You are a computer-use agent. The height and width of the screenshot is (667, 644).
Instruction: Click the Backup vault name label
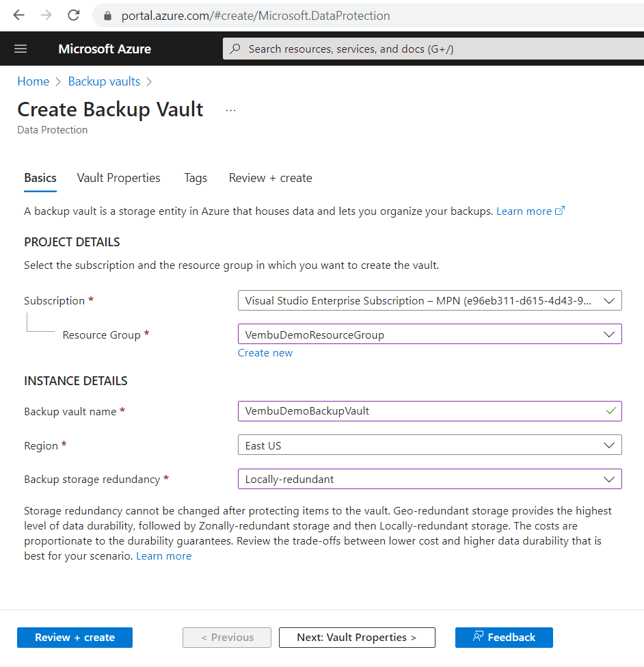click(70, 411)
